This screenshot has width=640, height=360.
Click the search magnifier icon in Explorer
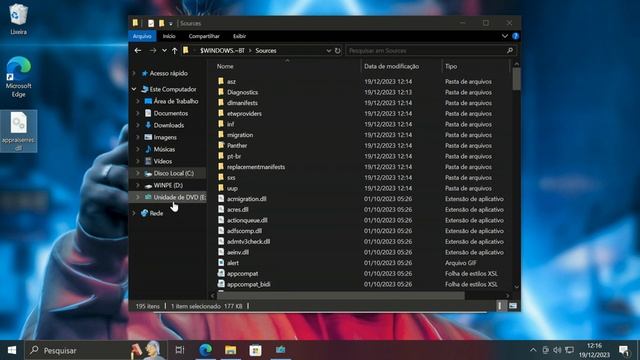pos(510,51)
